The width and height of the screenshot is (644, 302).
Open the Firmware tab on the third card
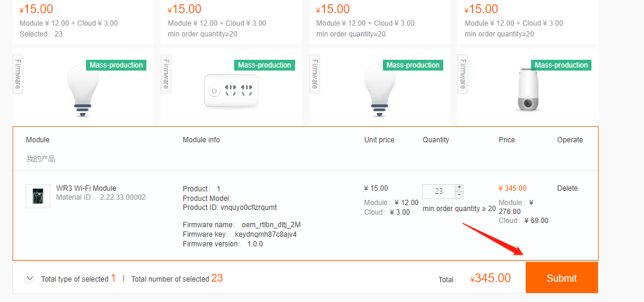315,74
